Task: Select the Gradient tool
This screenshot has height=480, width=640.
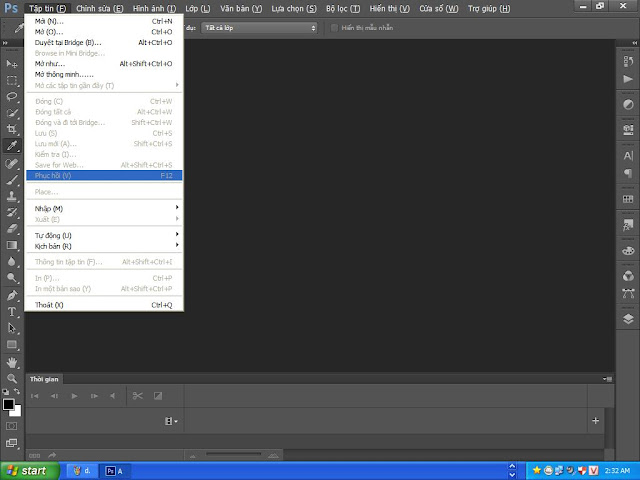Action: tap(12, 245)
